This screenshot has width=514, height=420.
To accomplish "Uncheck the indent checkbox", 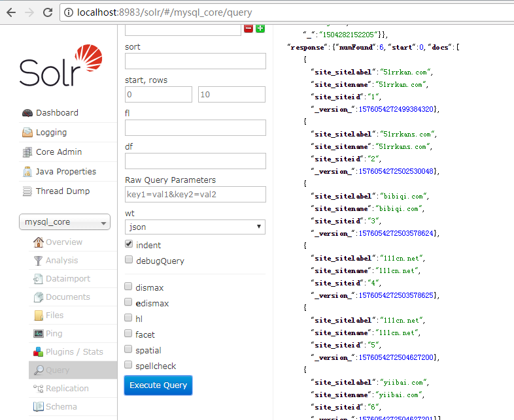I will 129,245.
